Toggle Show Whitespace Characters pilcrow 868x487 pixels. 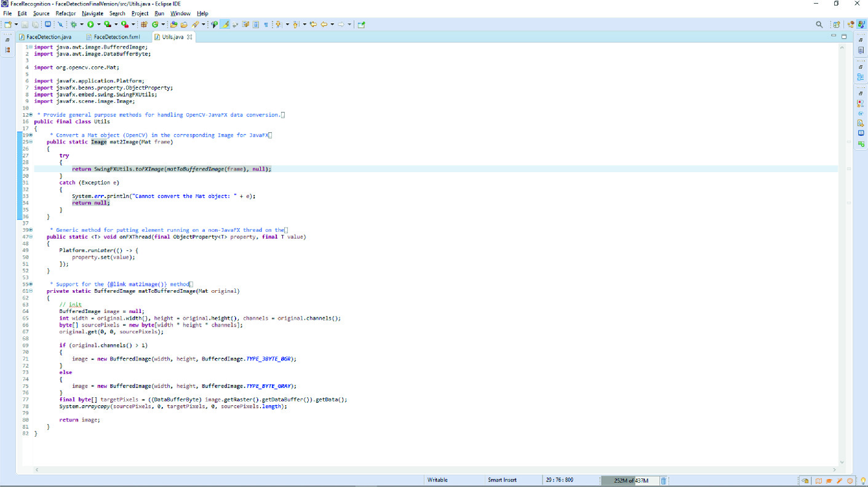pos(266,25)
